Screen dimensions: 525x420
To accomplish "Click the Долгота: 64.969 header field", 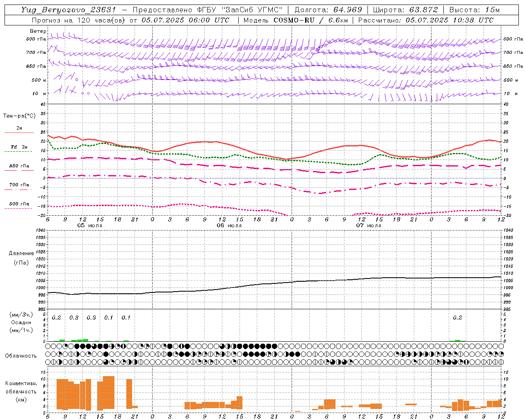I will (328, 10).
